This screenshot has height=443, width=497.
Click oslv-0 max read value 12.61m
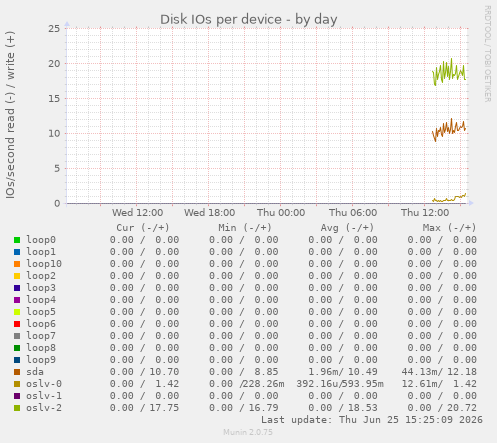(420, 384)
